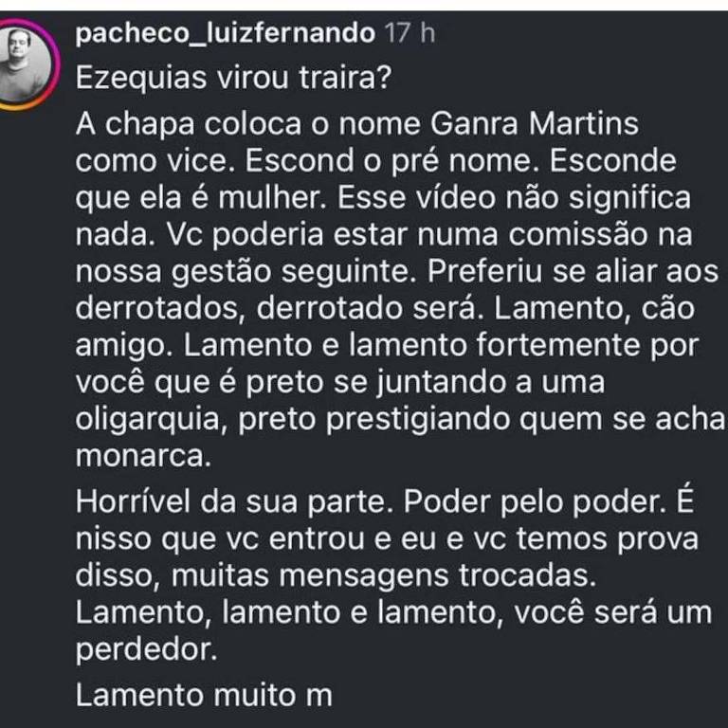Screen dimensions: 728x728
Task: Select the 'Horrível da sua parte' sentence
Action: click(233, 501)
